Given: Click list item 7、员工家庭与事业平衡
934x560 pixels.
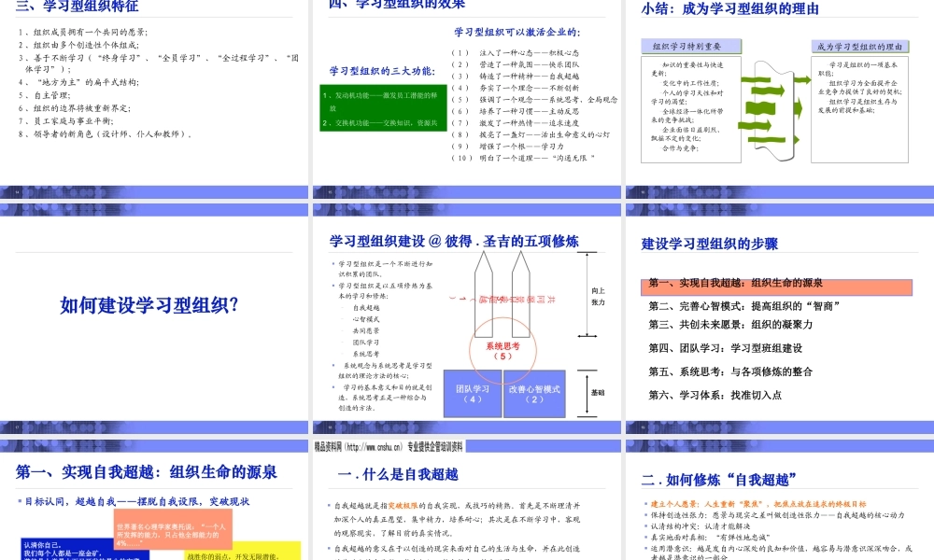Looking at the screenshot, I should (65, 120).
